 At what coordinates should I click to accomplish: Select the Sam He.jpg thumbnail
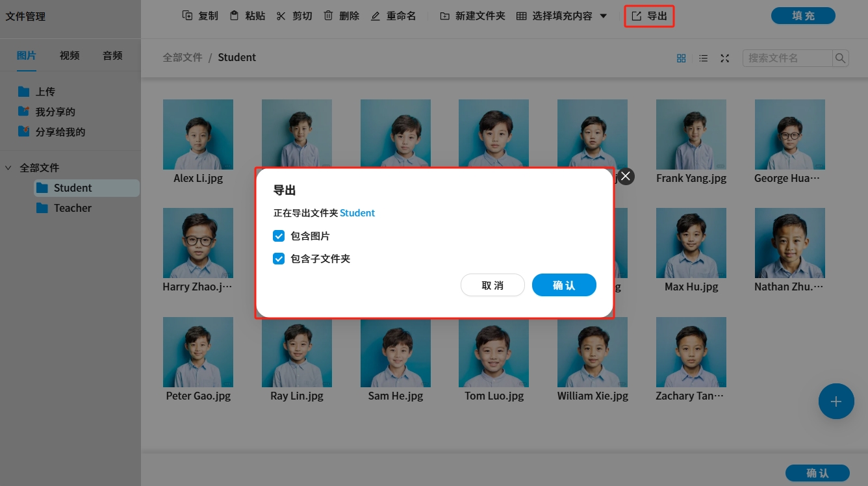tap(396, 352)
